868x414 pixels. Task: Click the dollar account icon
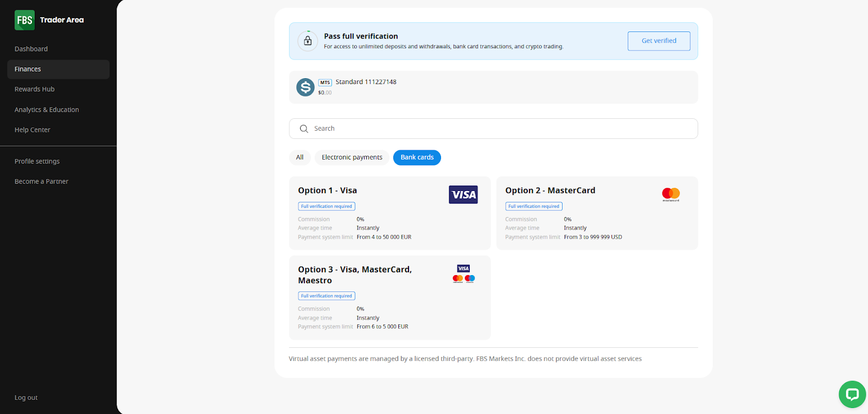(x=305, y=87)
